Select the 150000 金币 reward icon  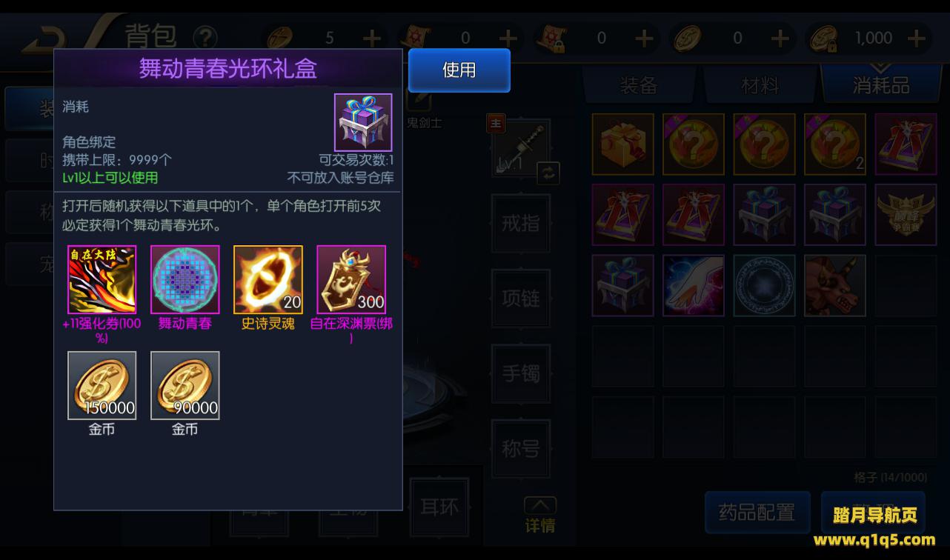click(102, 386)
